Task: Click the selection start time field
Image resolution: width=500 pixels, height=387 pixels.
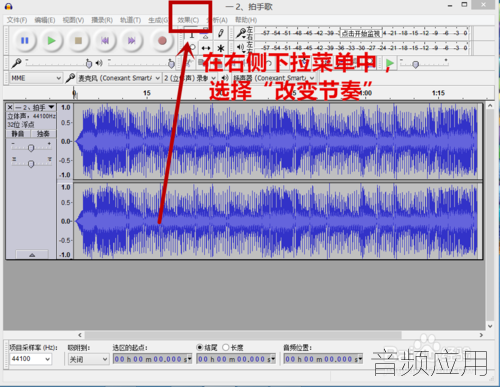Action: [152, 359]
